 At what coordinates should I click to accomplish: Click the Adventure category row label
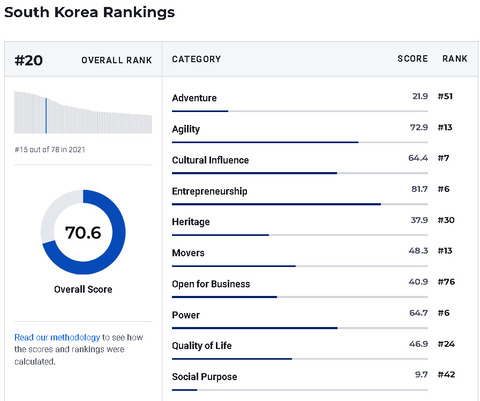coord(194,98)
